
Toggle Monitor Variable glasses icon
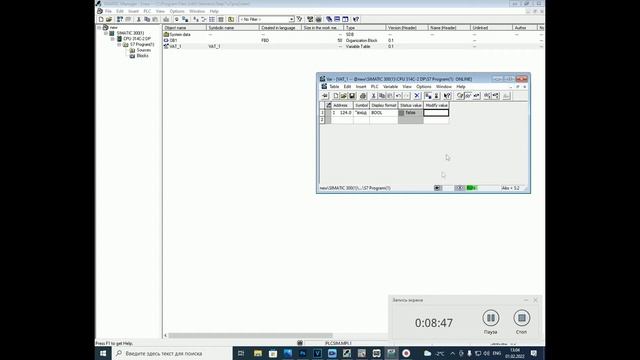coord(468,96)
